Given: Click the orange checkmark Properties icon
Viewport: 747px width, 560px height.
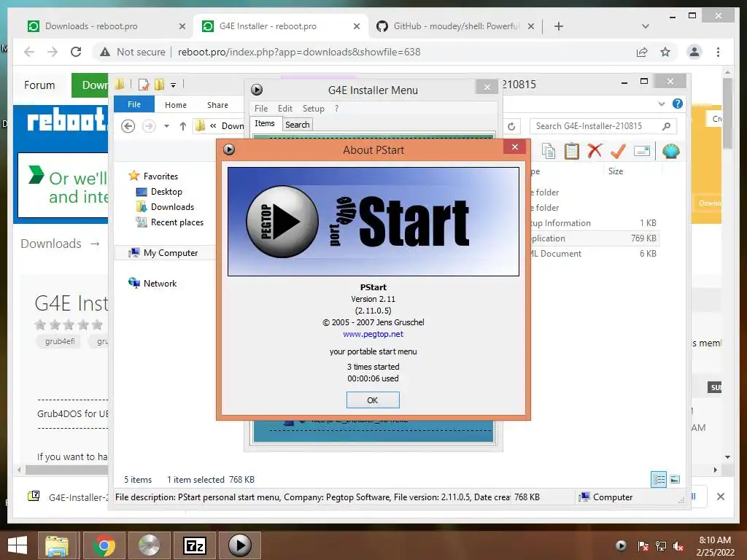Looking at the screenshot, I should pyautogui.click(x=618, y=152).
